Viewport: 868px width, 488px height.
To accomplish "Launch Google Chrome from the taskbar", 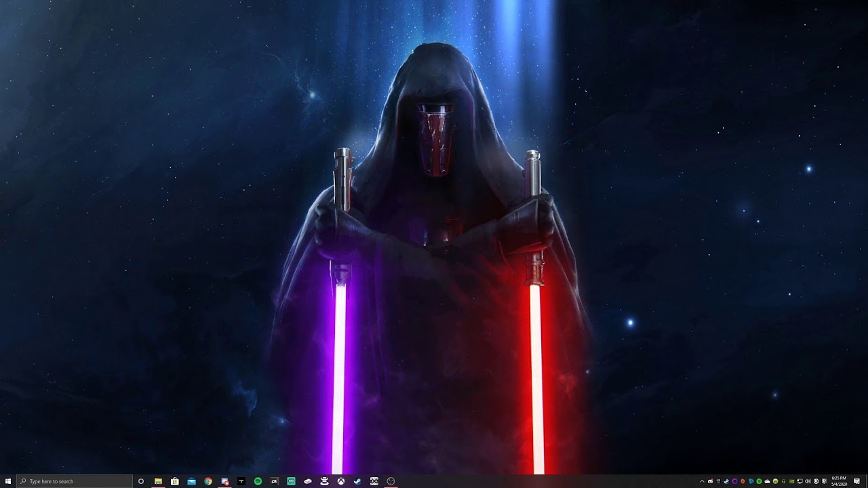I will (x=208, y=481).
